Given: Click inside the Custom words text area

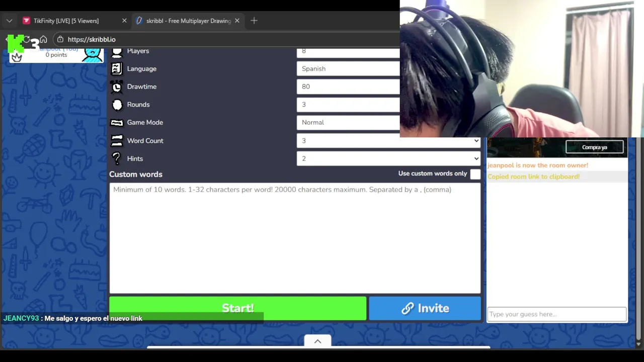Looking at the screenshot, I should [x=295, y=238].
